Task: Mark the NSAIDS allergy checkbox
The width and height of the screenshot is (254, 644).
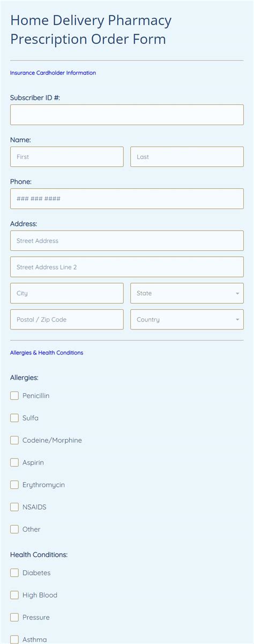Action: [x=14, y=507]
